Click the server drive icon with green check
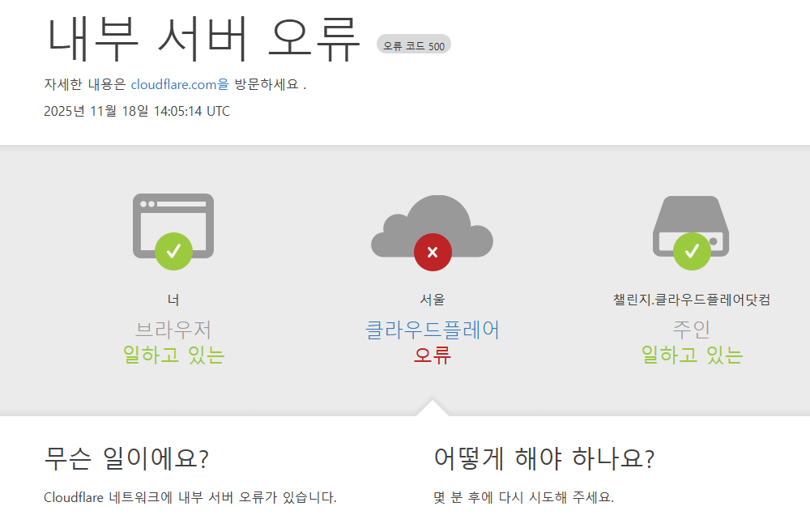This screenshot has height=532, width=810. [691, 232]
